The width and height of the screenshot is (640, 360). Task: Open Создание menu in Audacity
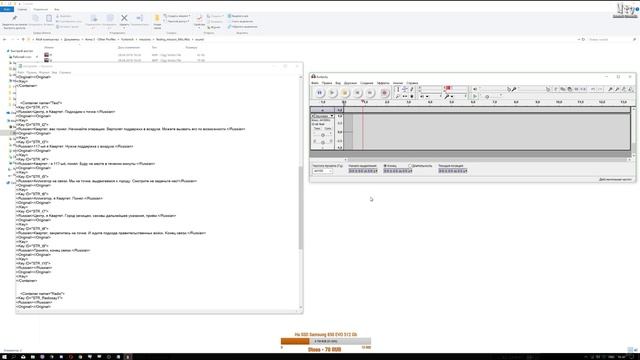point(367,83)
